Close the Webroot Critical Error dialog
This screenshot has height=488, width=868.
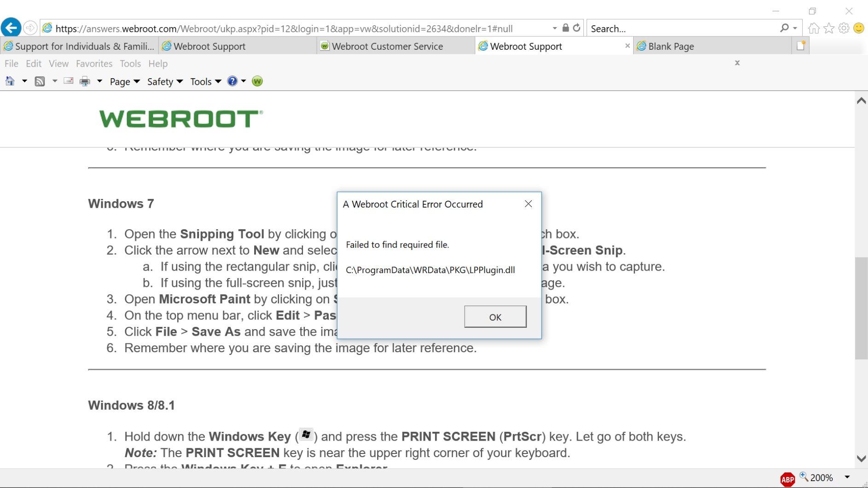pos(528,204)
